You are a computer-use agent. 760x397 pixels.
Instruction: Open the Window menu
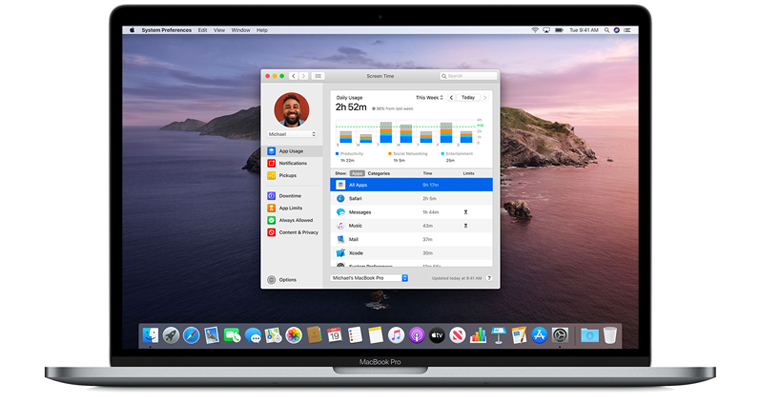[x=241, y=30]
